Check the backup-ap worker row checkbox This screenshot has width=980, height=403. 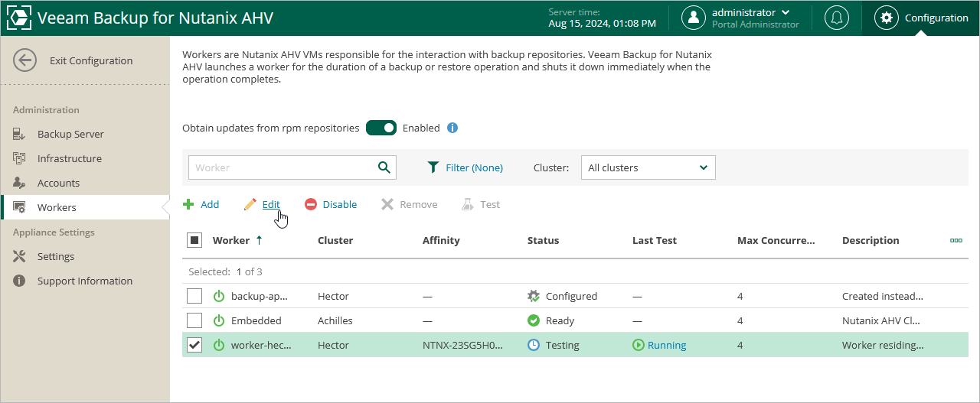(x=194, y=296)
